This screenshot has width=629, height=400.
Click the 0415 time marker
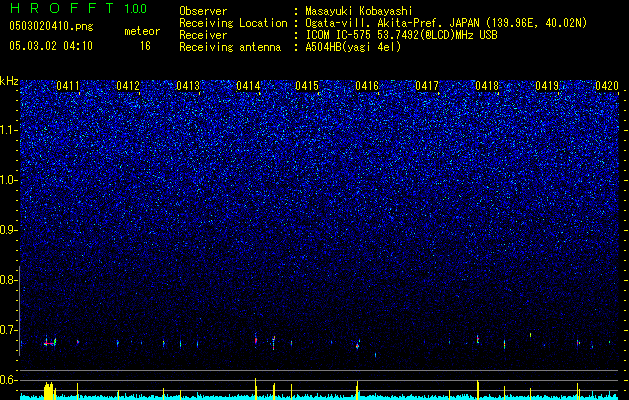[307, 86]
